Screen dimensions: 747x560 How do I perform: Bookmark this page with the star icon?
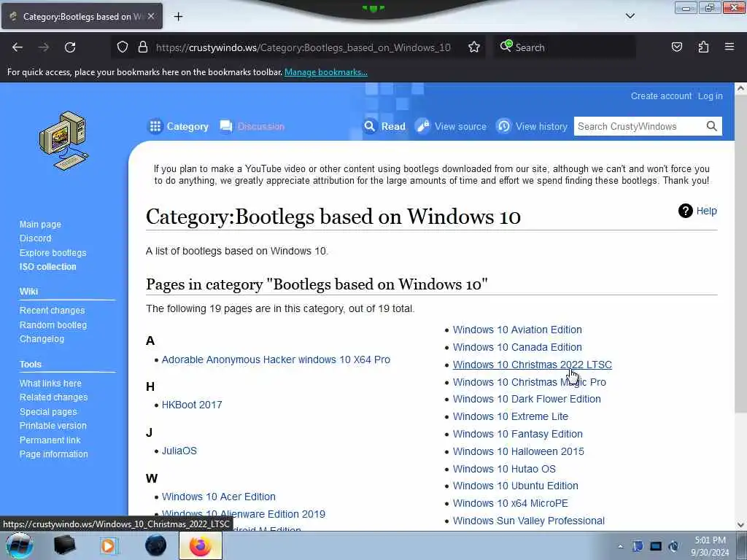pyautogui.click(x=473, y=47)
